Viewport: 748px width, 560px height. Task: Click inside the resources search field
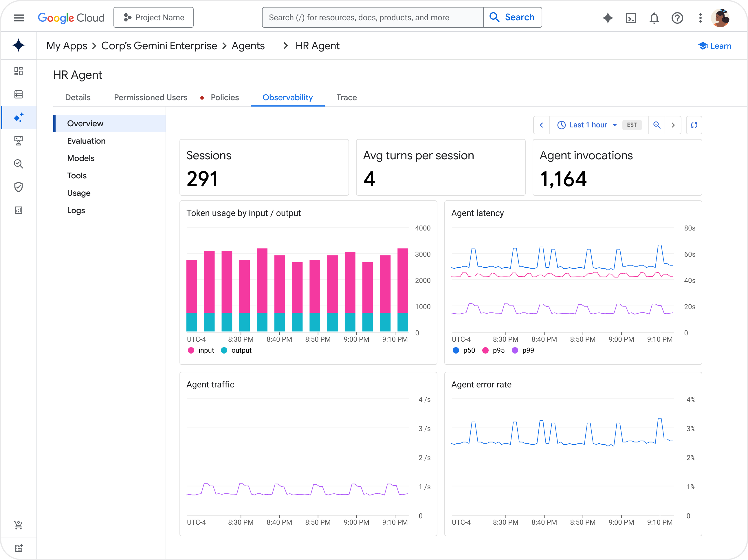click(x=372, y=17)
